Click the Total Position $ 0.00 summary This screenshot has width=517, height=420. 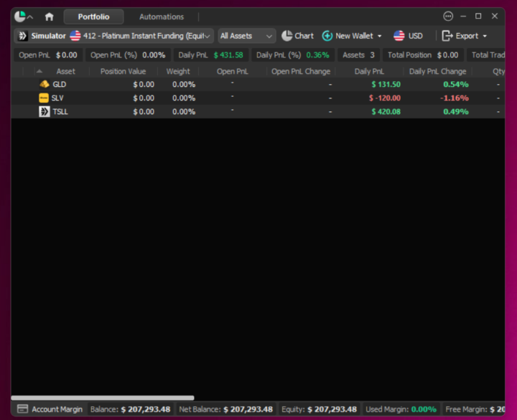(423, 55)
